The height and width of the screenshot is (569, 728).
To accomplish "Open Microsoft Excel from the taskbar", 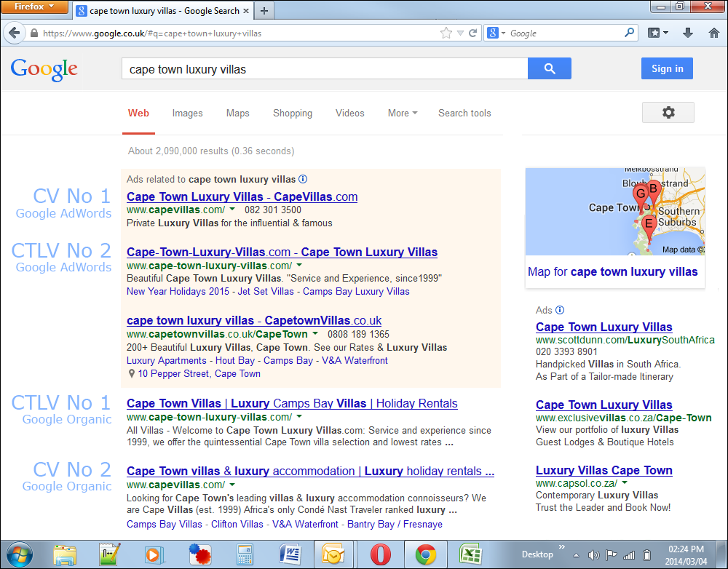I will pos(470,554).
